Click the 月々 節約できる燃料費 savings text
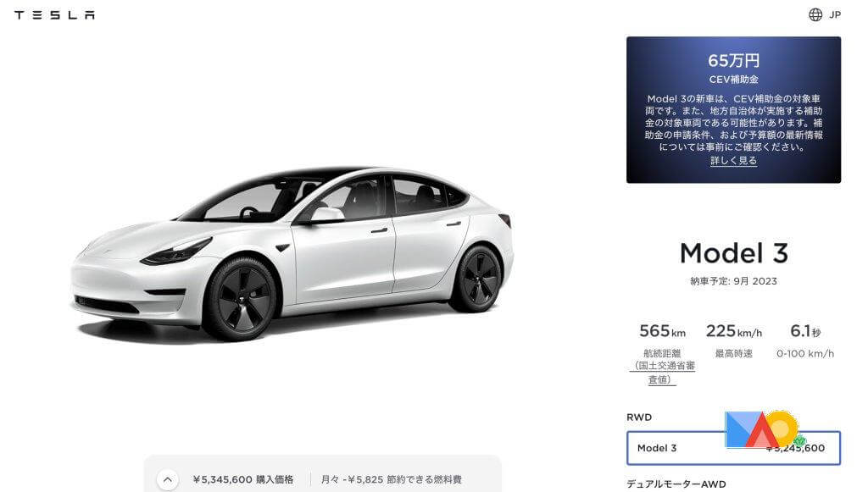The image size is (868, 492). [x=392, y=479]
